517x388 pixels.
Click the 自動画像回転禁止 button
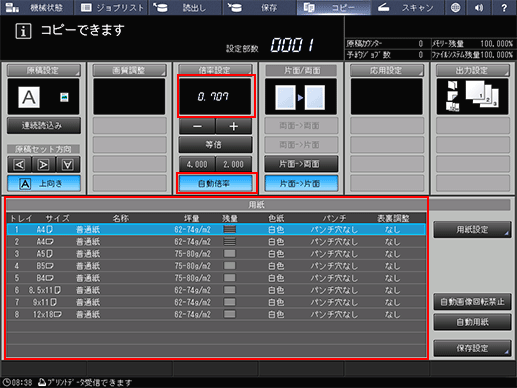click(x=472, y=302)
